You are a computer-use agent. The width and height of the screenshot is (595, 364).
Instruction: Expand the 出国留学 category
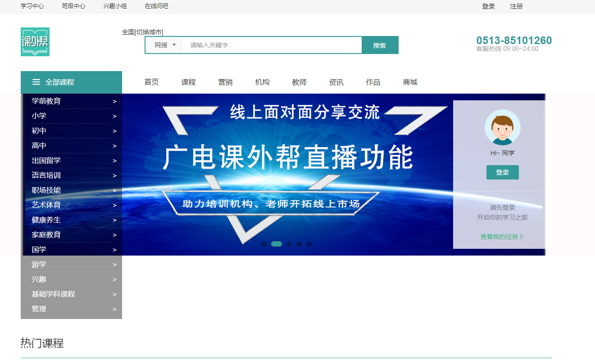(46, 161)
